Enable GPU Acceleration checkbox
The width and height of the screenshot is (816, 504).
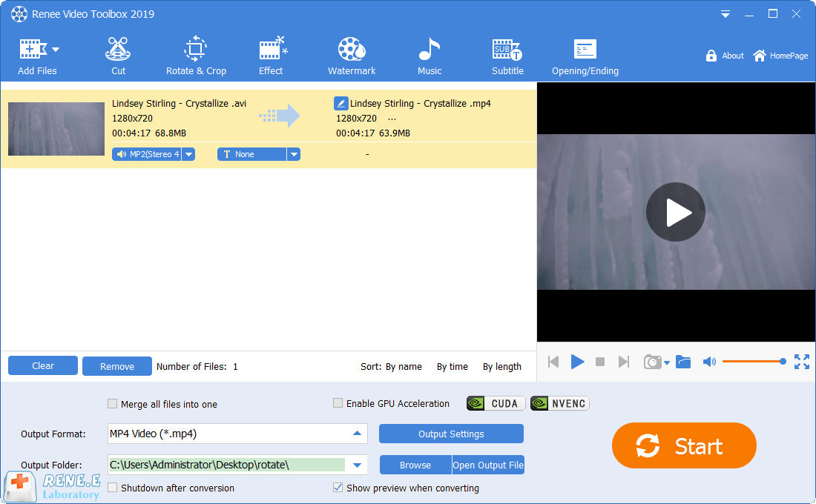[x=338, y=403]
